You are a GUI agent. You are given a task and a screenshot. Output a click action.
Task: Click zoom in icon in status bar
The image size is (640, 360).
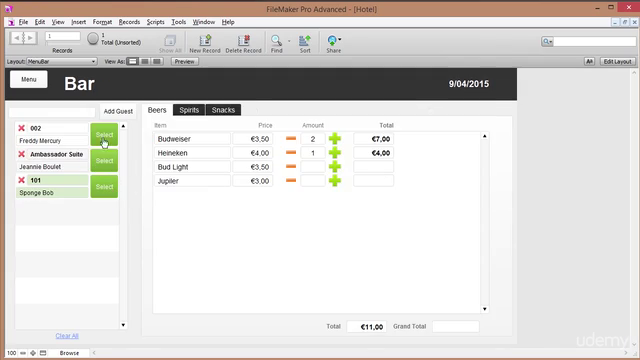point(33,353)
